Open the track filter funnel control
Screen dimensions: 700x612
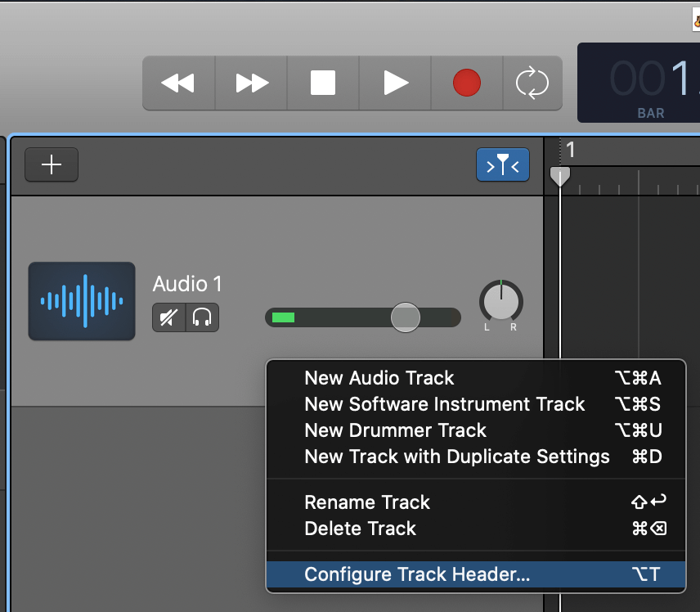point(502,164)
